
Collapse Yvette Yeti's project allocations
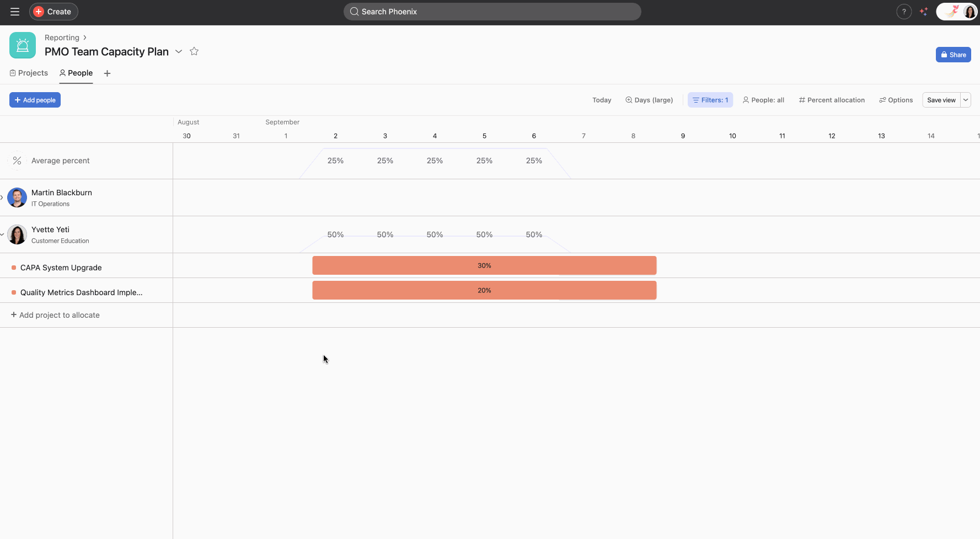(3, 234)
